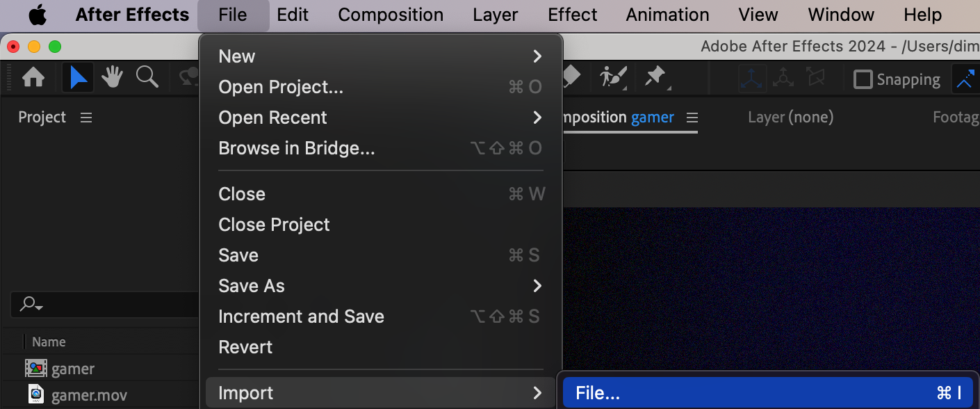This screenshot has height=409, width=980.
Task: Open the Apple menu
Action: 38,15
